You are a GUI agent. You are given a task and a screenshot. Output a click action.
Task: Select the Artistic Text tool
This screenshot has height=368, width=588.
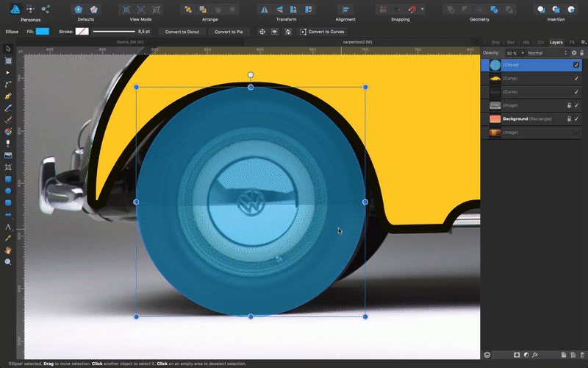(8, 227)
